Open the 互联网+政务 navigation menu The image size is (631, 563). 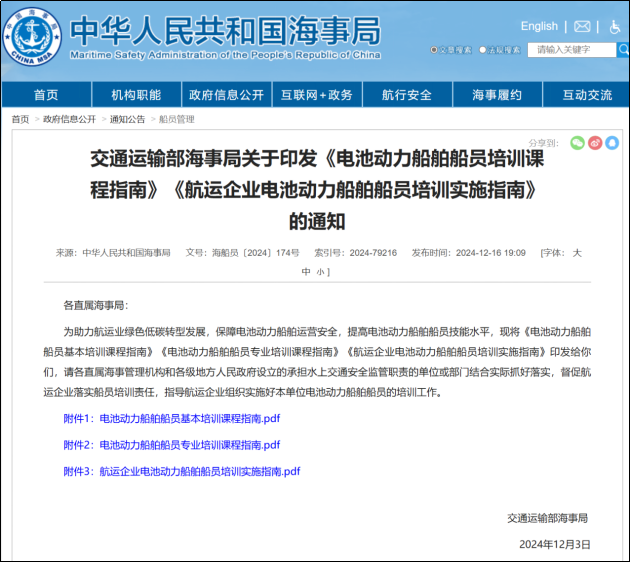tap(316, 95)
